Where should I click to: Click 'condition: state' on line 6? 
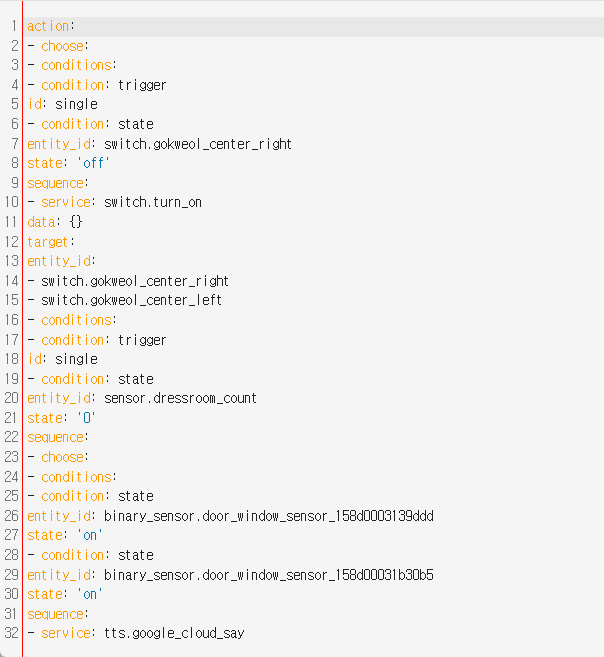click(x=97, y=124)
